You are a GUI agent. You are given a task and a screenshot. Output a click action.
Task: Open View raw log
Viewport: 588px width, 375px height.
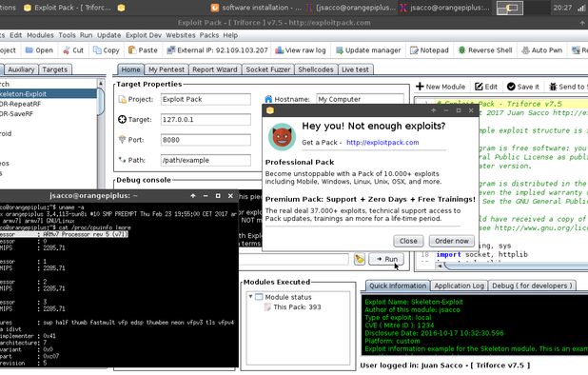pos(301,50)
